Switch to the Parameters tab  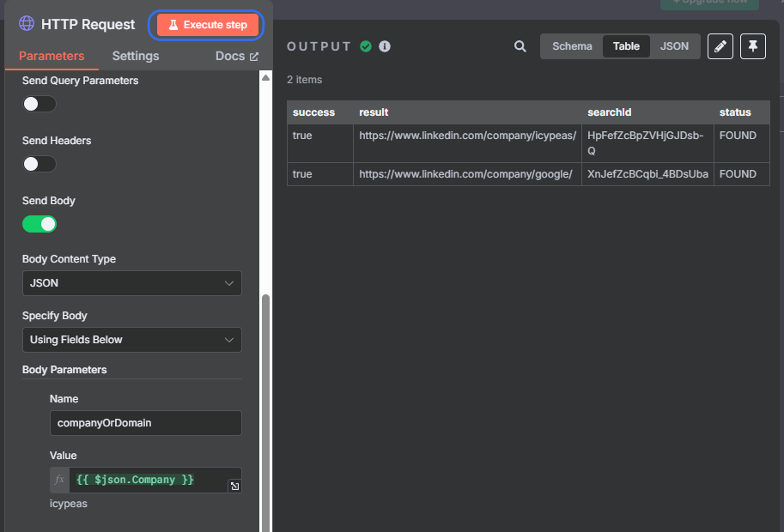[x=52, y=56]
